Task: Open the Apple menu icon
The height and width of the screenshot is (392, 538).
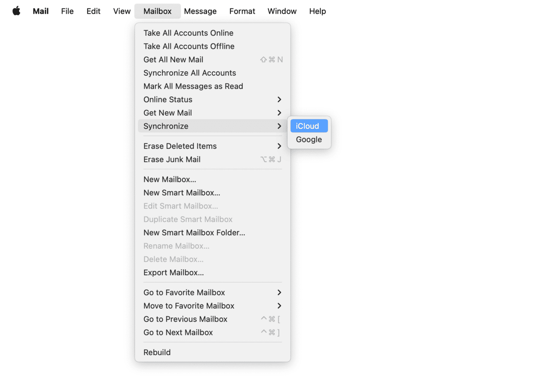Action: pyautogui.click(x=16, y=11)
